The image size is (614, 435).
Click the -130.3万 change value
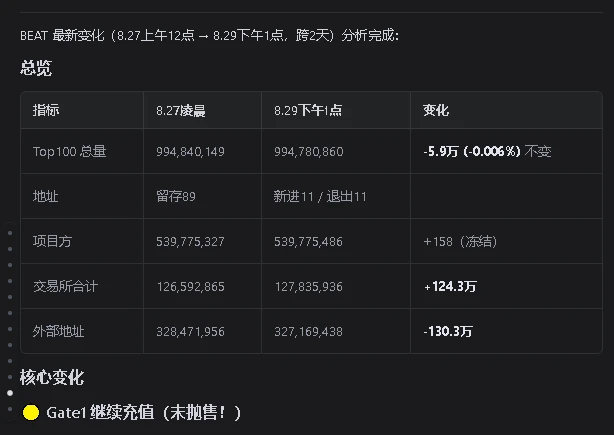coord(448,332)
